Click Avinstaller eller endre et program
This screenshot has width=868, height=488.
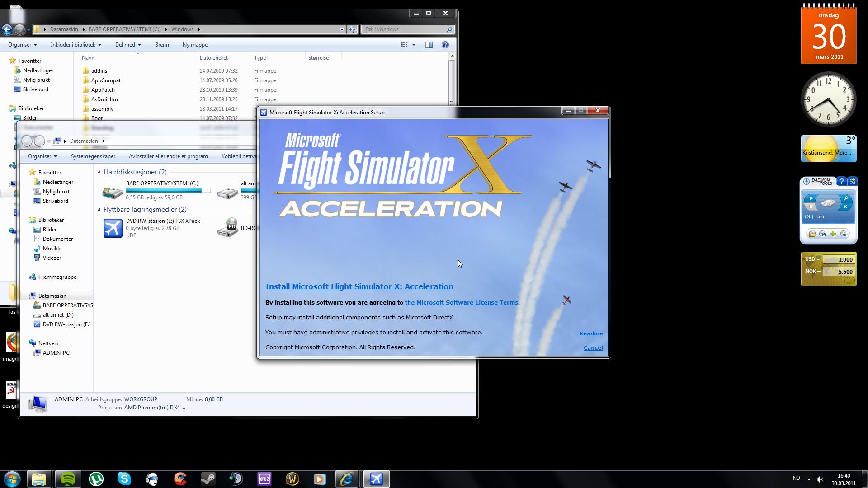point(168,156)
